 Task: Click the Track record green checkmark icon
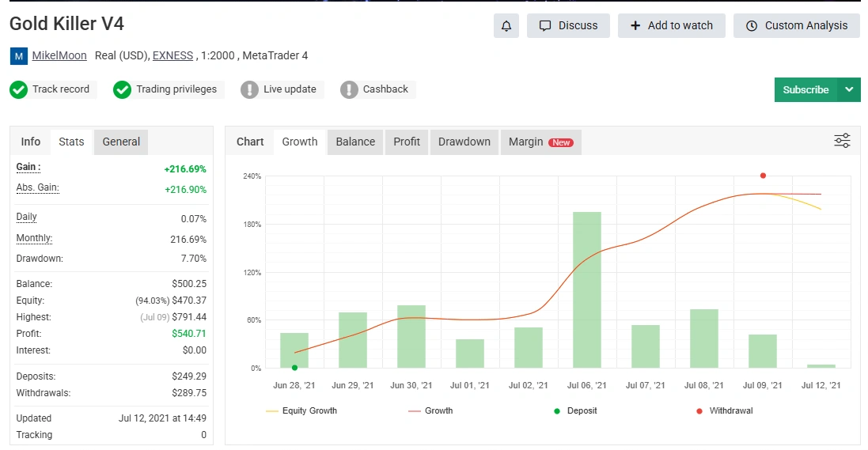[19, 89]
